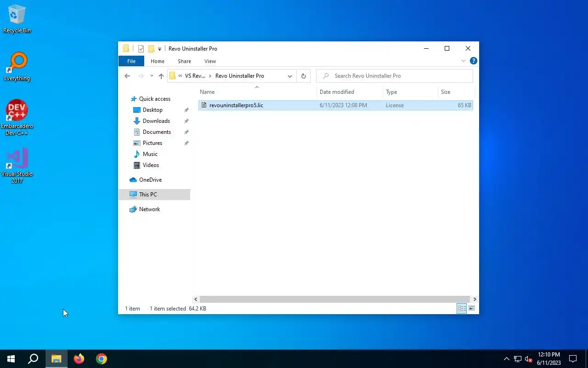The width and height of the screenshot is (588, 368).
Task: Sort by the Size column header
Action: [456, 92]
